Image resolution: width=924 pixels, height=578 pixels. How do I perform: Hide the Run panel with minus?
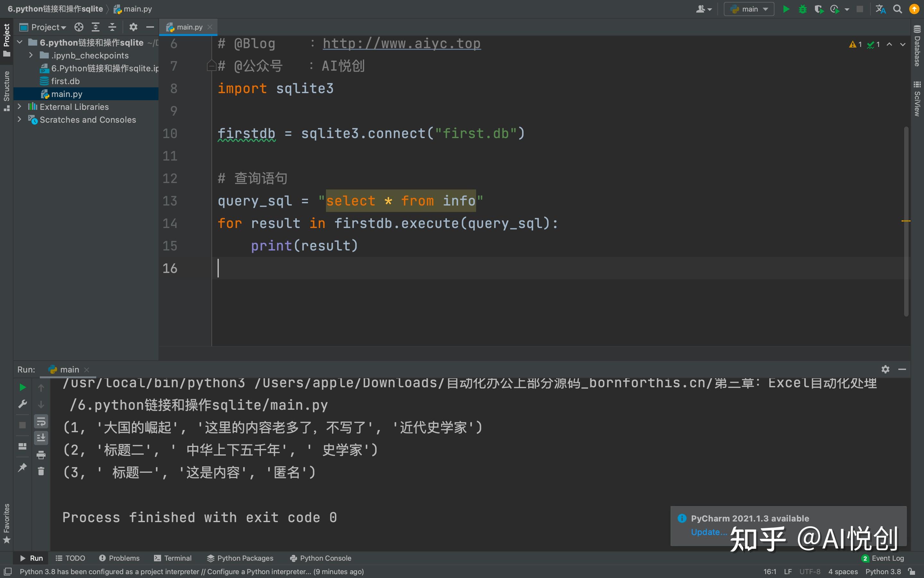coord(902,369)
